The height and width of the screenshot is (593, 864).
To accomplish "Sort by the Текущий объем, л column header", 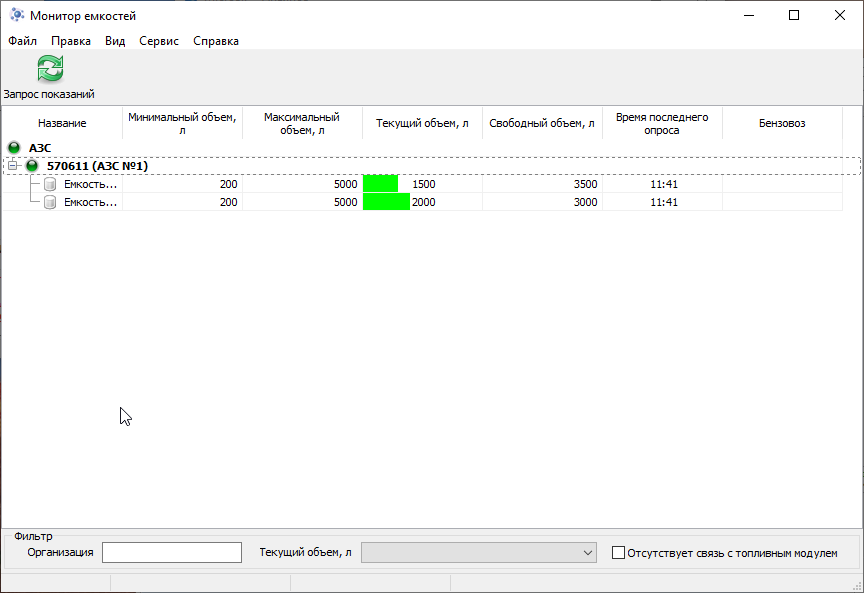I will coord(422,123).
